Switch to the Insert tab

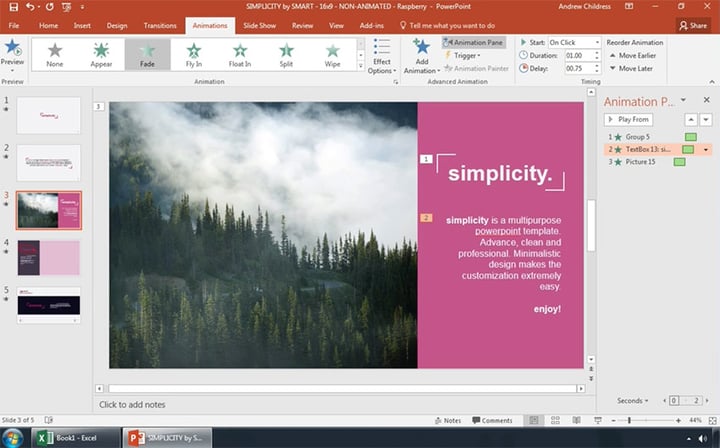[x=82, y=26]
